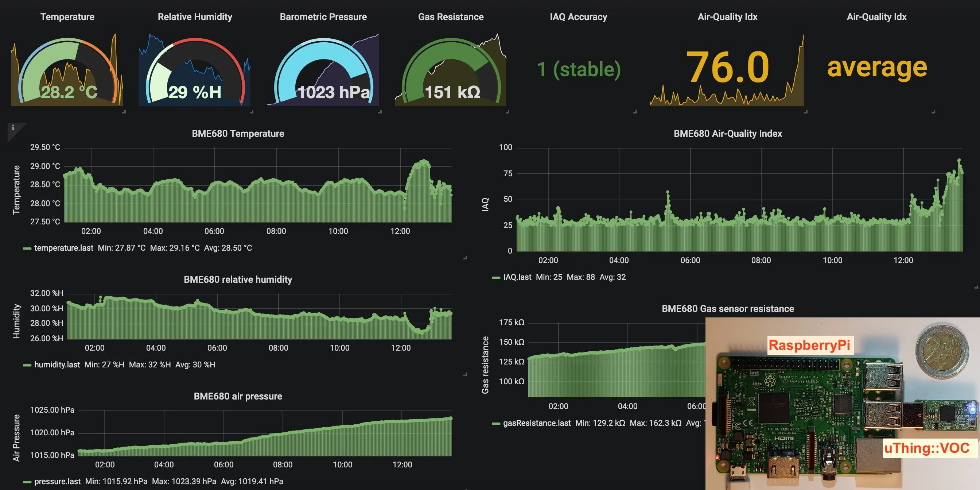Open the Barometric Pressure gauge title menu
980x490 pixels.
click(323, 17)
